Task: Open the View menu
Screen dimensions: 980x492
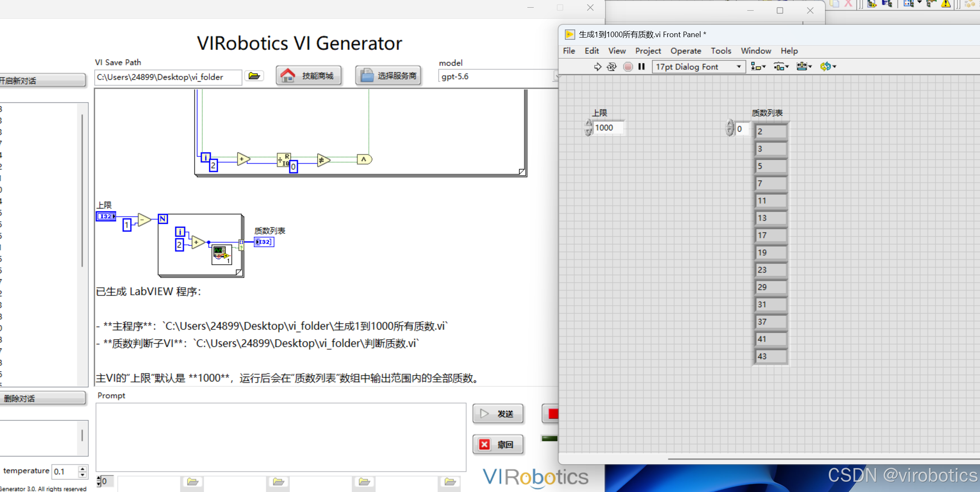Action: [617, 51]
